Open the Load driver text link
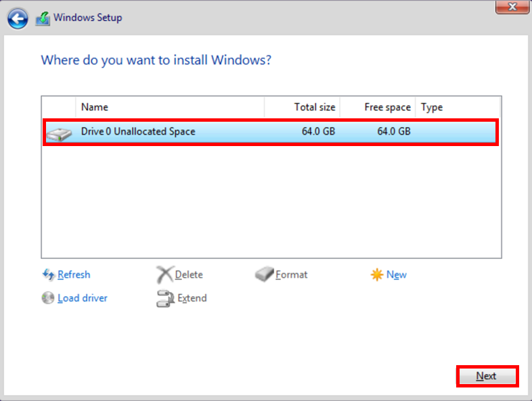This screenshot has height=401, width=532. coord(83,298)
